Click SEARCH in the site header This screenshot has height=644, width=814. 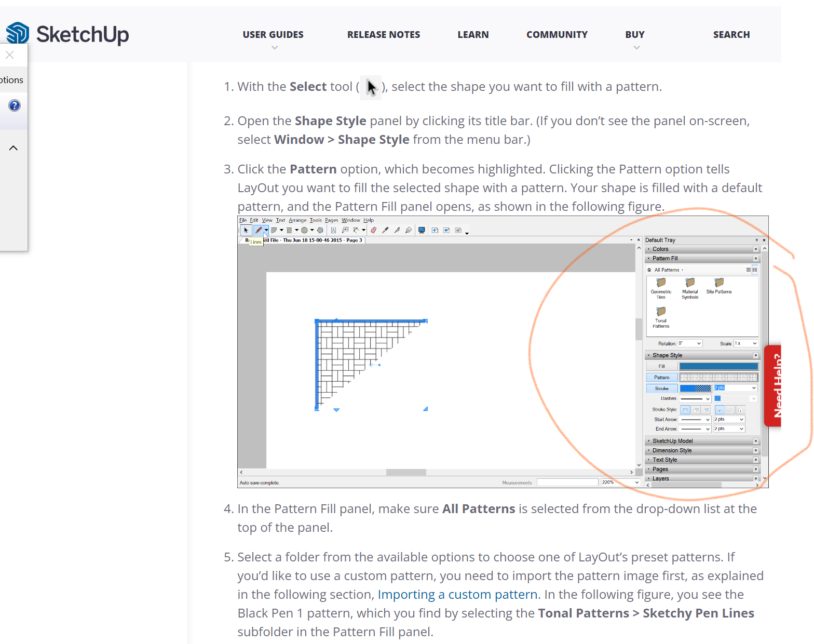coord(731,35)
